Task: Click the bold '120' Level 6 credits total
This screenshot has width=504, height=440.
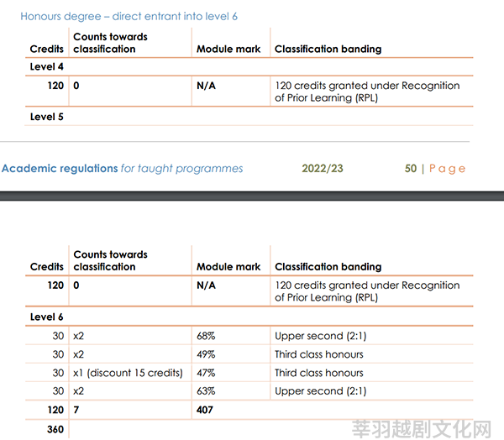Action: [55, 410]
